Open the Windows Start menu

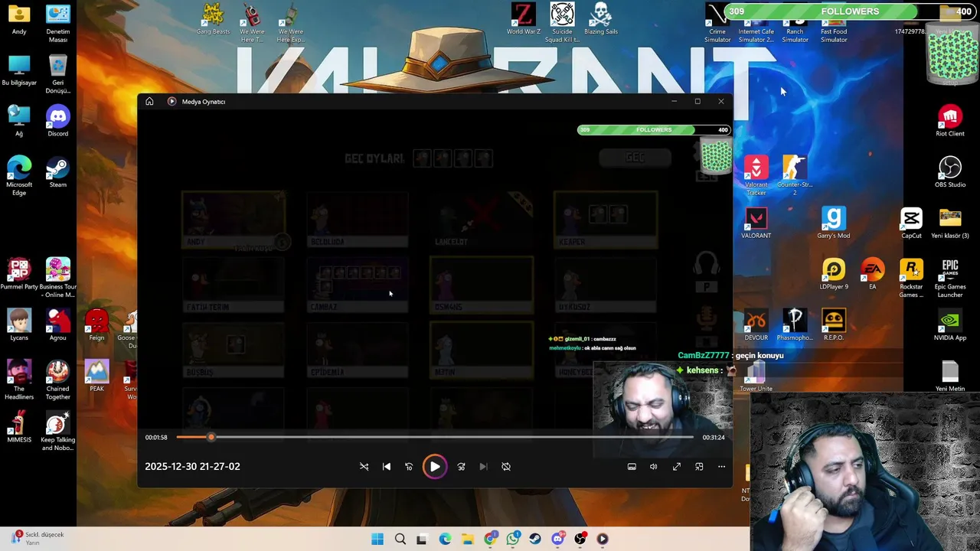click(377, 540)
